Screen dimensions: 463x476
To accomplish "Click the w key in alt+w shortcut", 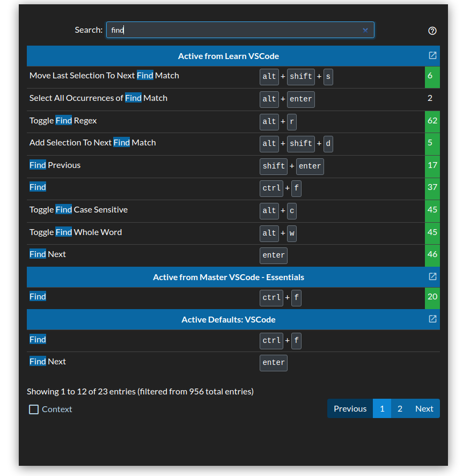I will click(291, 233).
